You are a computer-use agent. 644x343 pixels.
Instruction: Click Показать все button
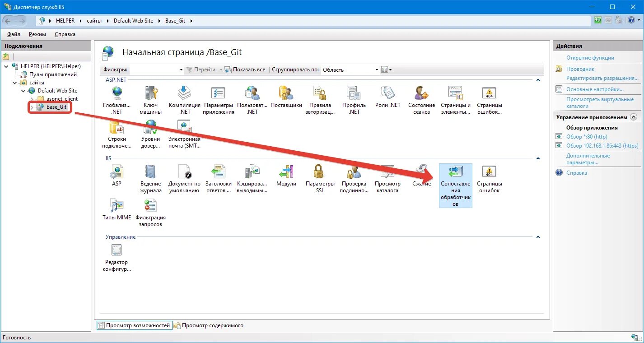(245, 70)
